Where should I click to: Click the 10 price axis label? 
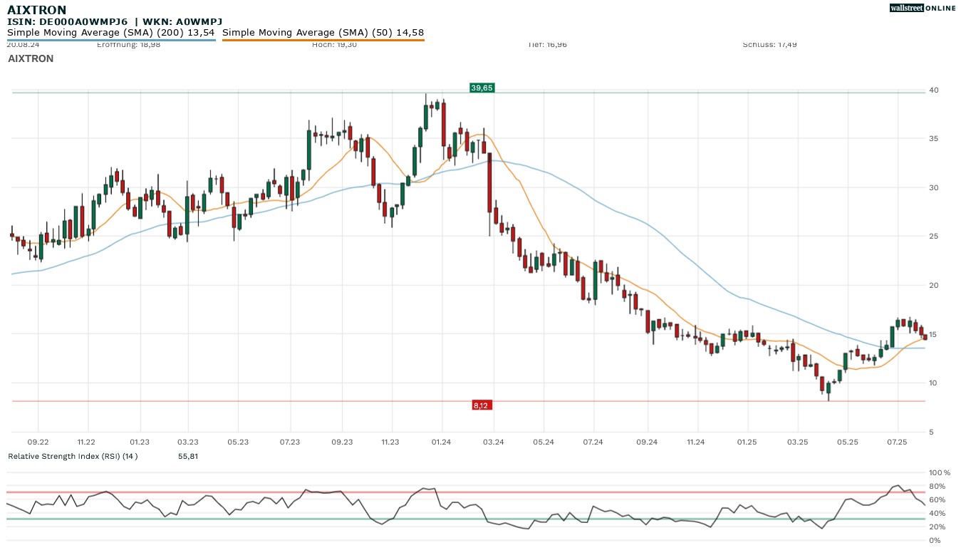tap(933, 383)
